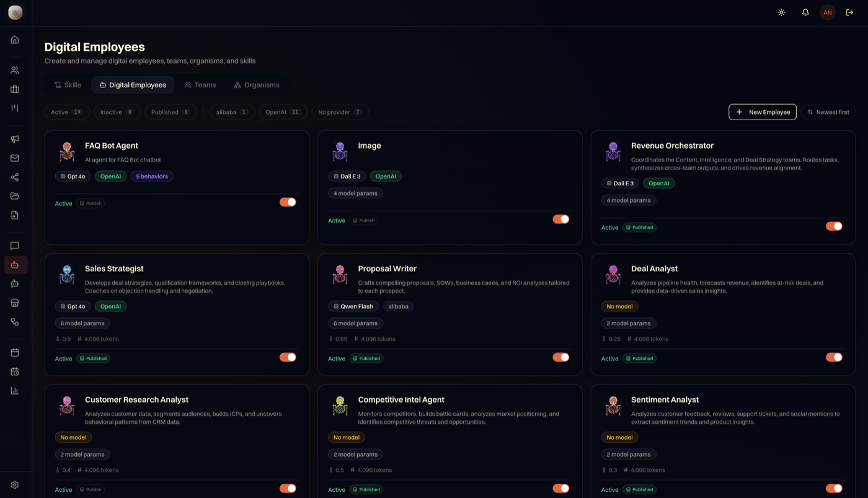
Task: Apply the Published 8 filter chip
Action: (170, 112)
